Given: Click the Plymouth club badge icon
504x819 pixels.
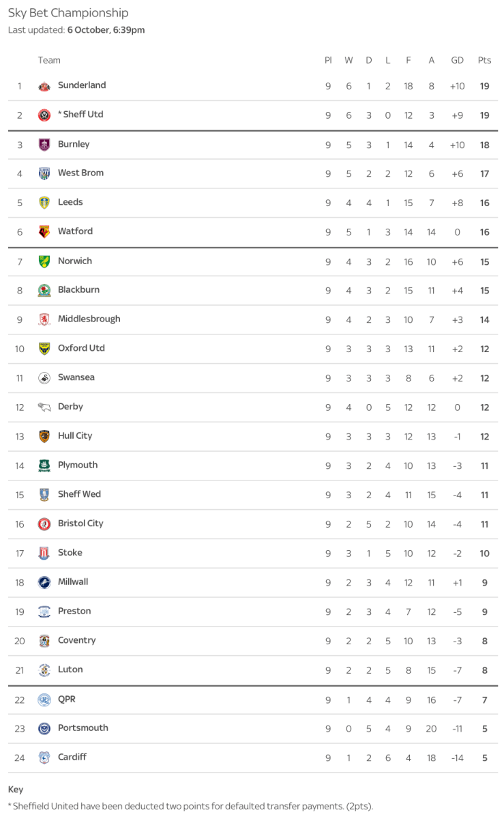Looking at the screenshot, I should [x=44, y=465].
